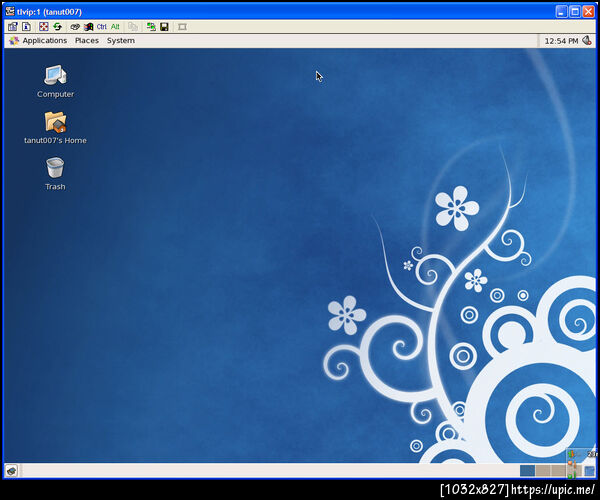Close the tlvip:1 VNC window
Screen dimensions: 600x500
(588, 11)
